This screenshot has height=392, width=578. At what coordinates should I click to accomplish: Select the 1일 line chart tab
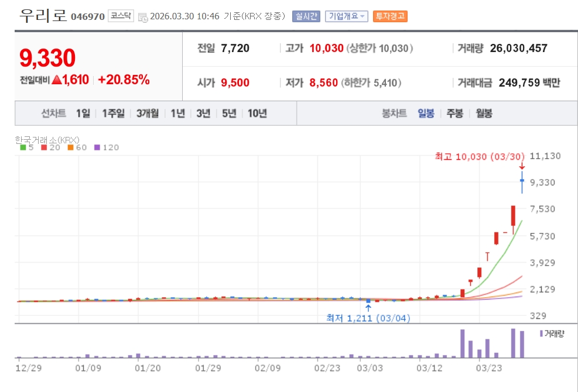click(x=83, y=113)
